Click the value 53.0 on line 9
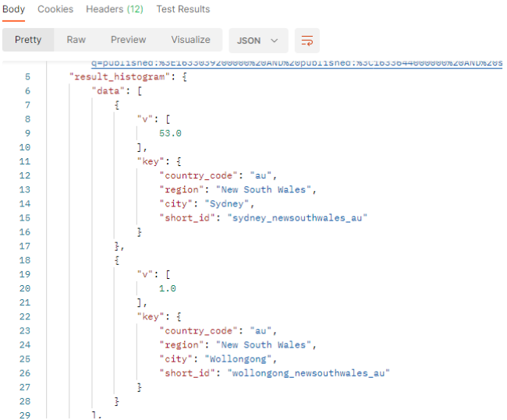The height and width of the screenshot is (420, 507). pyautogui.click(x=170, y=133)
